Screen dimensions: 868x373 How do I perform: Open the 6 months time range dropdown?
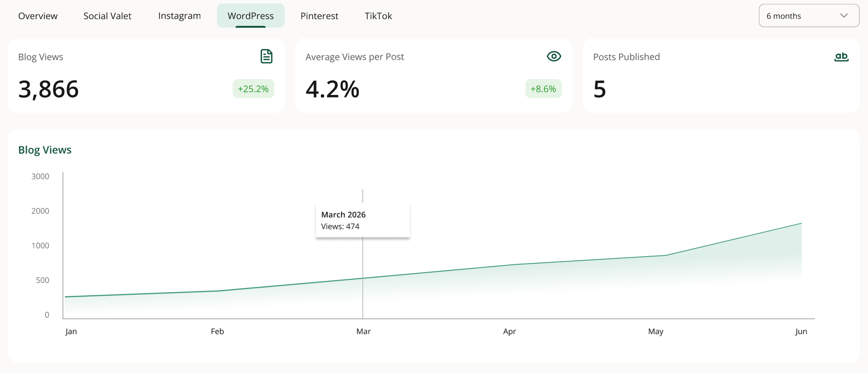tap(809, 15)
